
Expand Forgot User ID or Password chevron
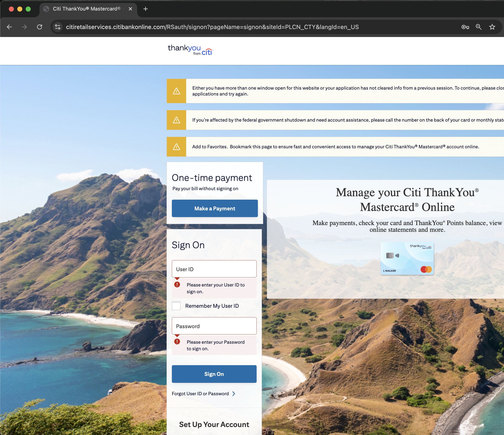[234, 394]
